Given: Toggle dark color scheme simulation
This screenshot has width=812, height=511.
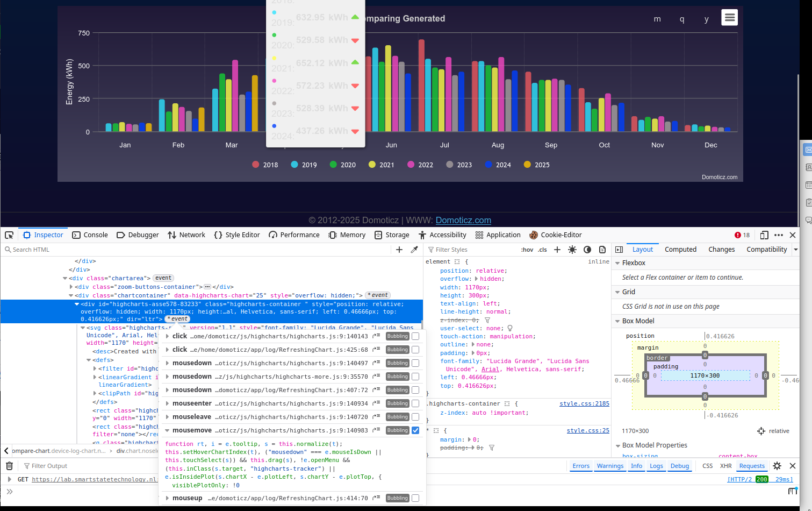Looking at the screenshot, I should click(x=587, y=250).
